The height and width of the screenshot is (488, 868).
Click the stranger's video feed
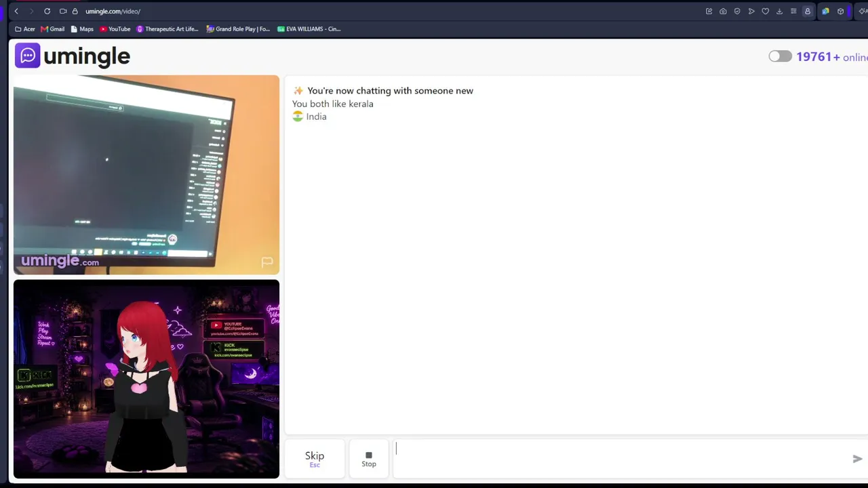146,175
